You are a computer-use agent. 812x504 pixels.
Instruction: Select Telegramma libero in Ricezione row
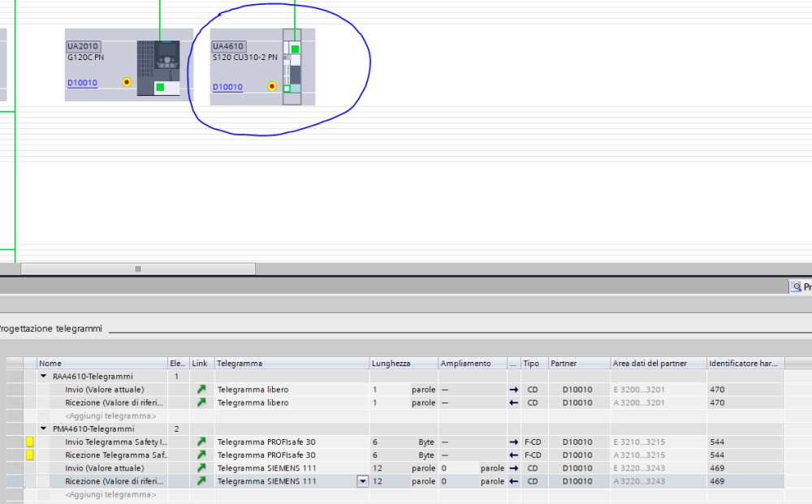coord(253,402)
